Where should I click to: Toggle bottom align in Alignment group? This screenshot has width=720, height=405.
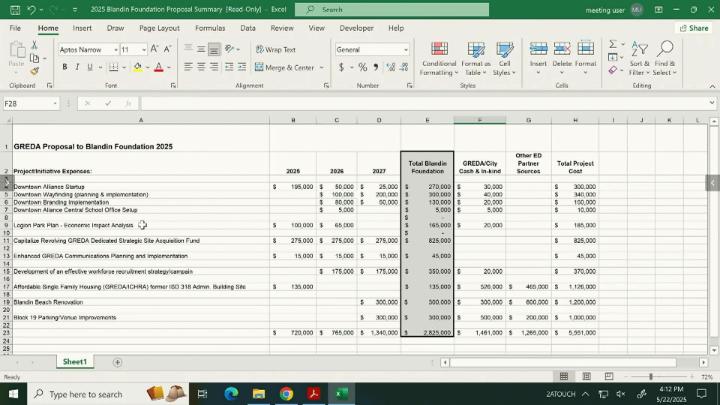214,49
